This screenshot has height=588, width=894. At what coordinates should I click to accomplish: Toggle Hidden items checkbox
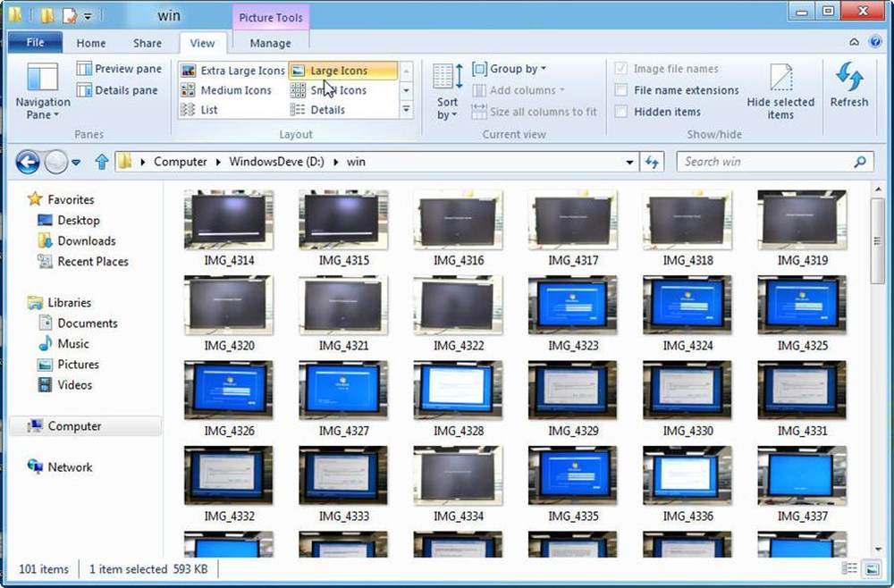click(x=621, y=112)
